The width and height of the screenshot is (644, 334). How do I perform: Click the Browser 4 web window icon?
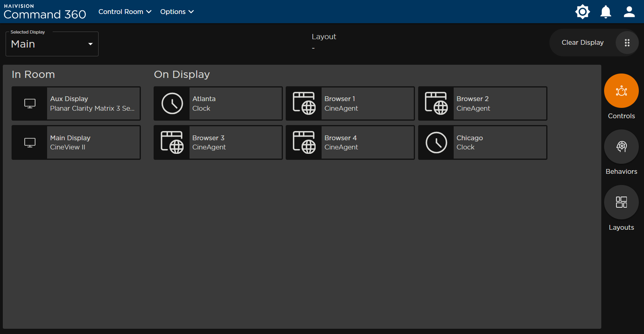(x=304, y=143)
